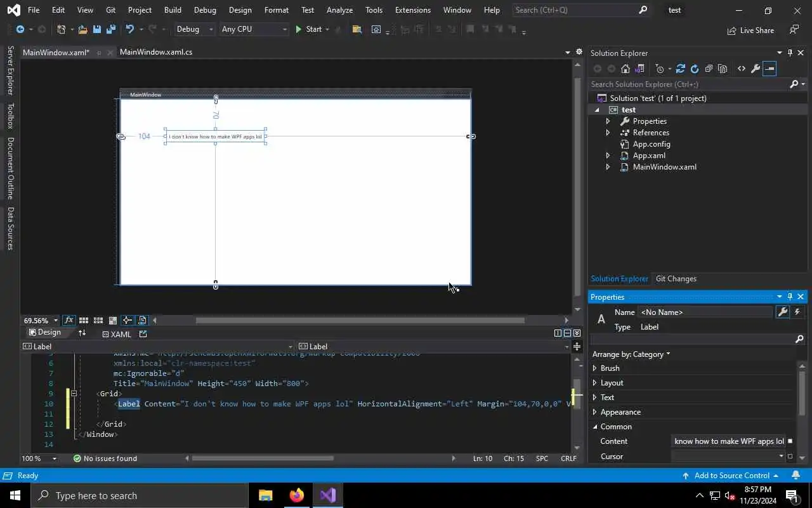Expand the Brush category in Properties
This screenshot has width=812, height=508.
click(594, 368)
